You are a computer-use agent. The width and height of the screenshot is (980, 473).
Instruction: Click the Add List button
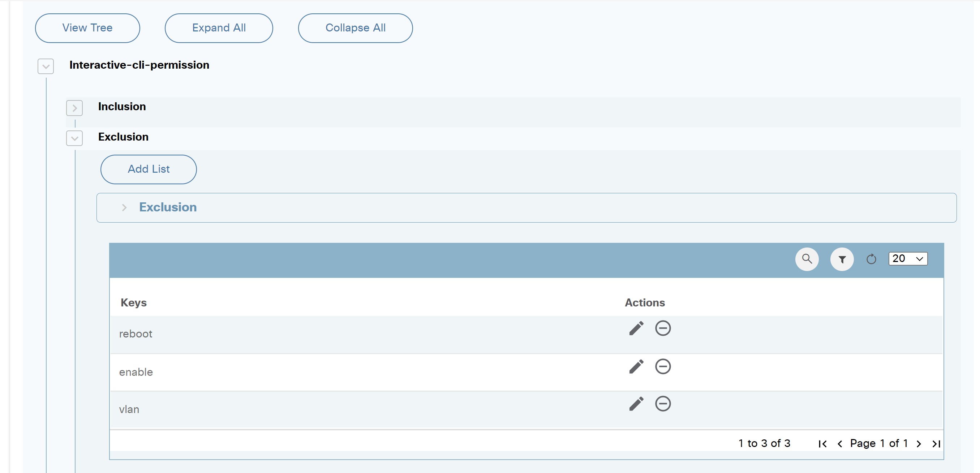click(x=149, y=169)
